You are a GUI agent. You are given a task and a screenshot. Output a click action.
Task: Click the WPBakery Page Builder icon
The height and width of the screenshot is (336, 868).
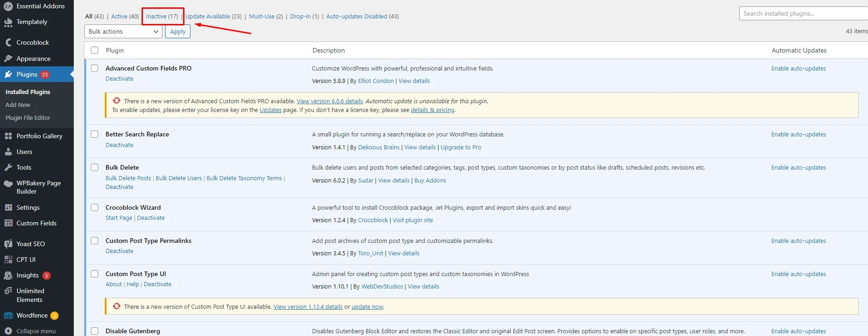pos(8,183)
